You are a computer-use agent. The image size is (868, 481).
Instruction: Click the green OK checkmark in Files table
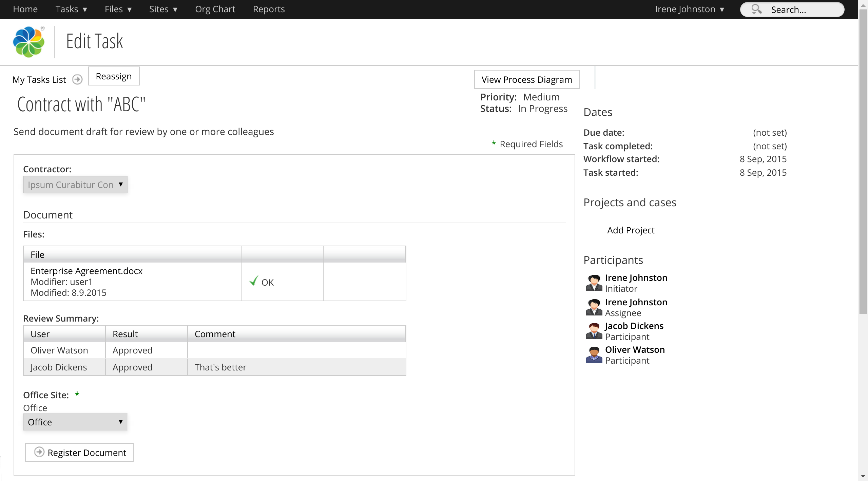coord(254,281)
